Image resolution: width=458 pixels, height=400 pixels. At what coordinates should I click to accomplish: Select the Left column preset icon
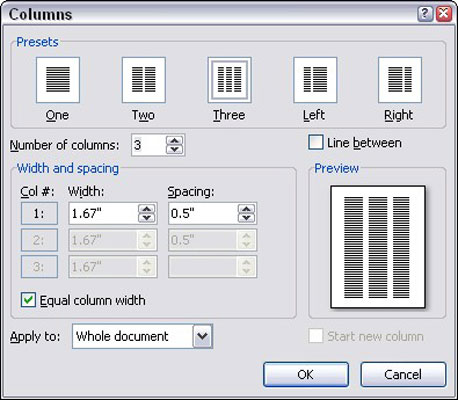click(315, 80)
